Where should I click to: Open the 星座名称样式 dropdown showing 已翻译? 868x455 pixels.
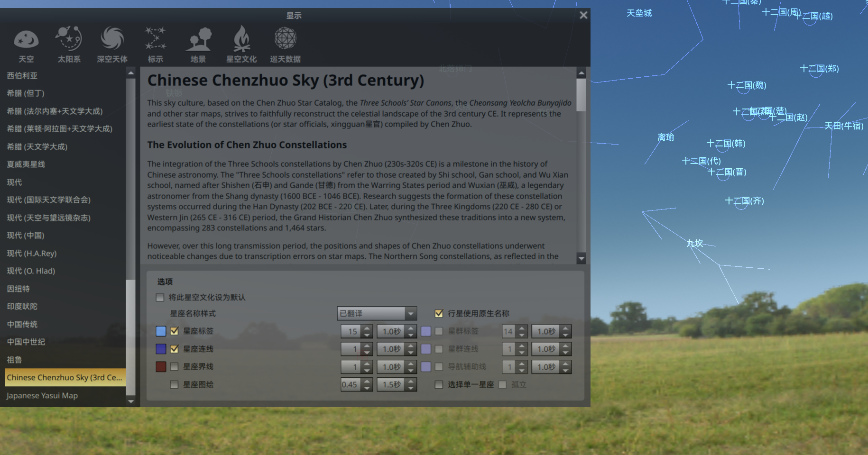coord(377,313)
